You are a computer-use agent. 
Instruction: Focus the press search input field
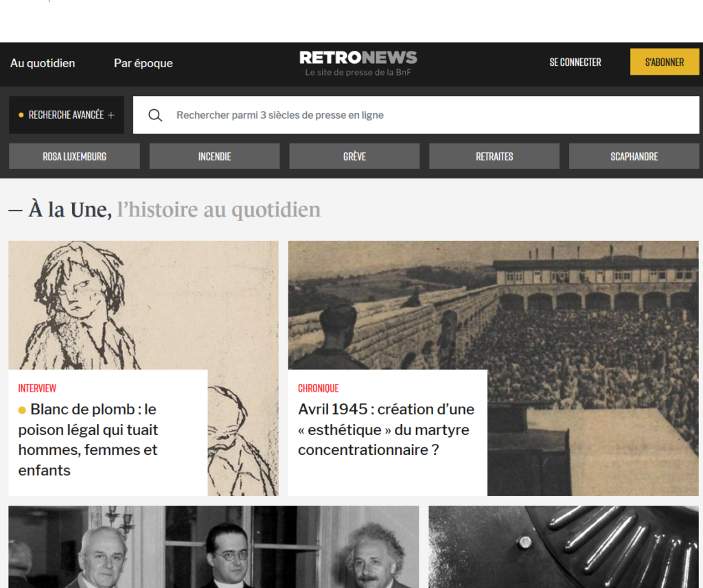click(x=426, y=115)
